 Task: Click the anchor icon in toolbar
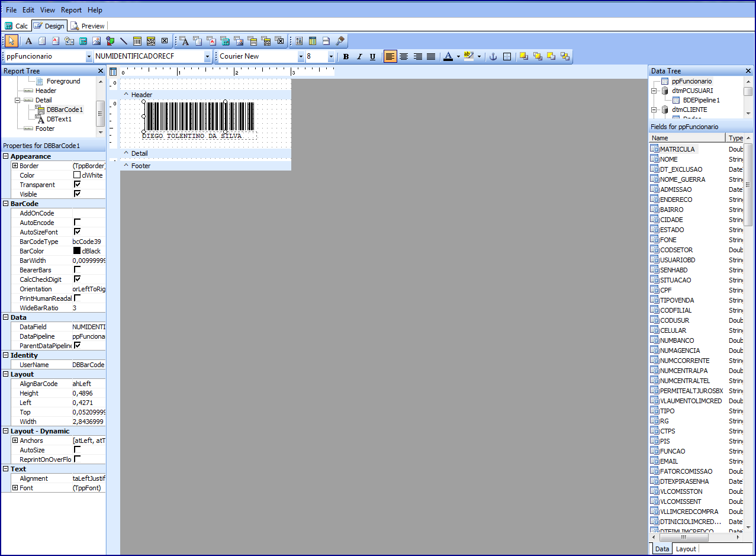pos(492,56)
